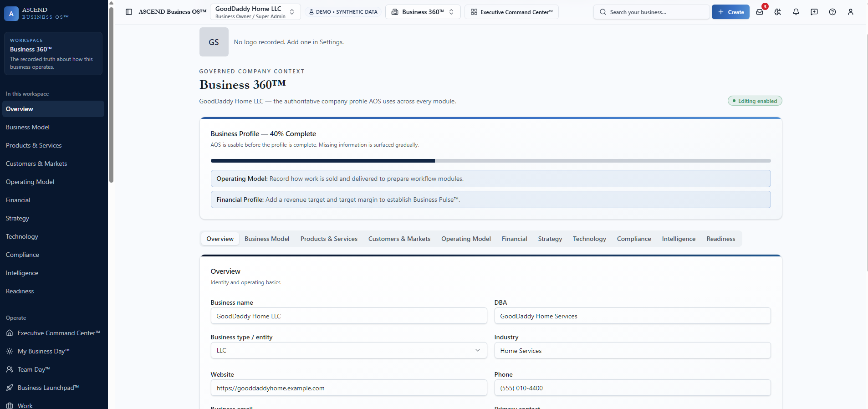Switch to the Customers & Markets tab
Viewport: 868px width, 409px height.
[399, 239]
